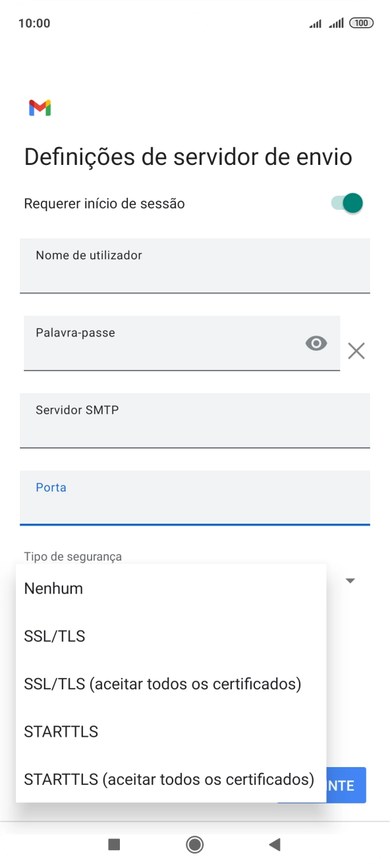Choose Nenhum as security type
Image resolution: width=390 pixels, height=868 pixels.
click(x=53, y=588)
